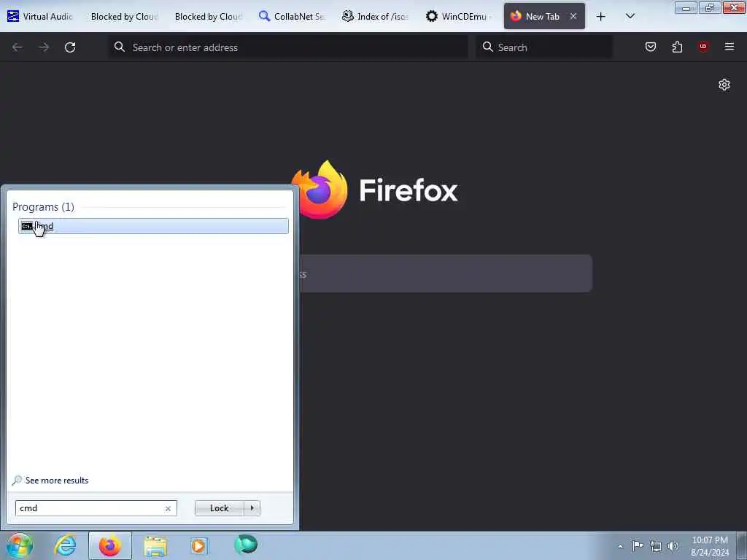Go forward one page in Firefox

point(44,47)
